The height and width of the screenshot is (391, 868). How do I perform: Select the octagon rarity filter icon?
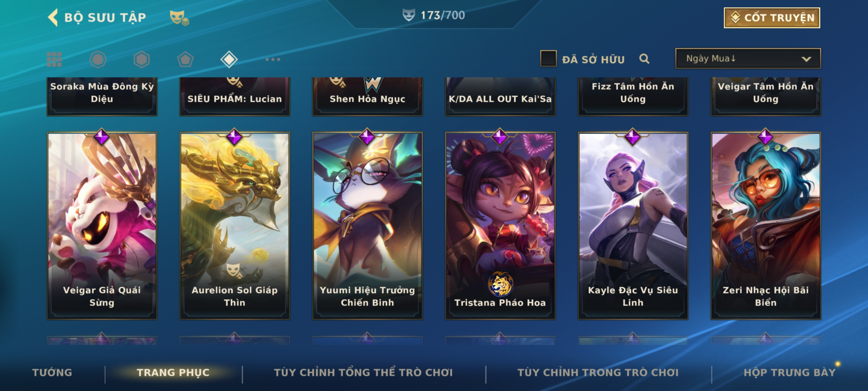98,59
